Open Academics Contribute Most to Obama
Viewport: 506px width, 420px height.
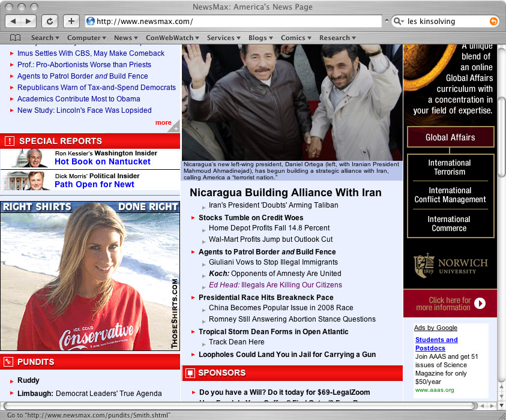click(79, 99)
